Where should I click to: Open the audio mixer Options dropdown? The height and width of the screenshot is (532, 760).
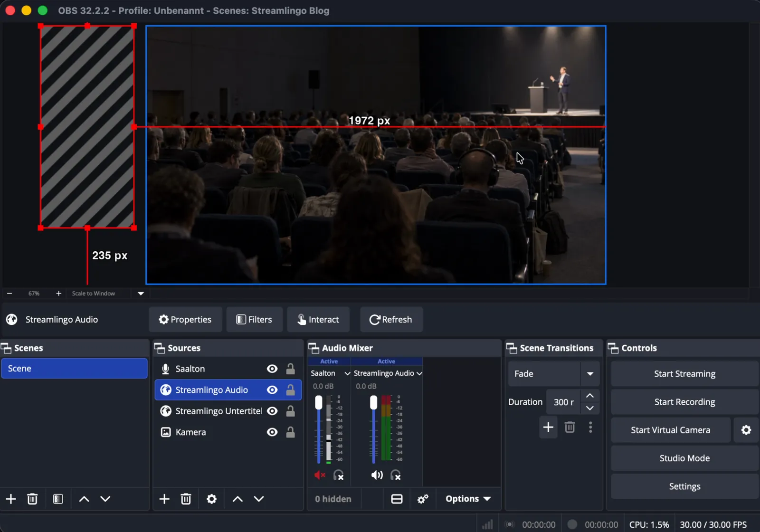(x=468, y=499)
